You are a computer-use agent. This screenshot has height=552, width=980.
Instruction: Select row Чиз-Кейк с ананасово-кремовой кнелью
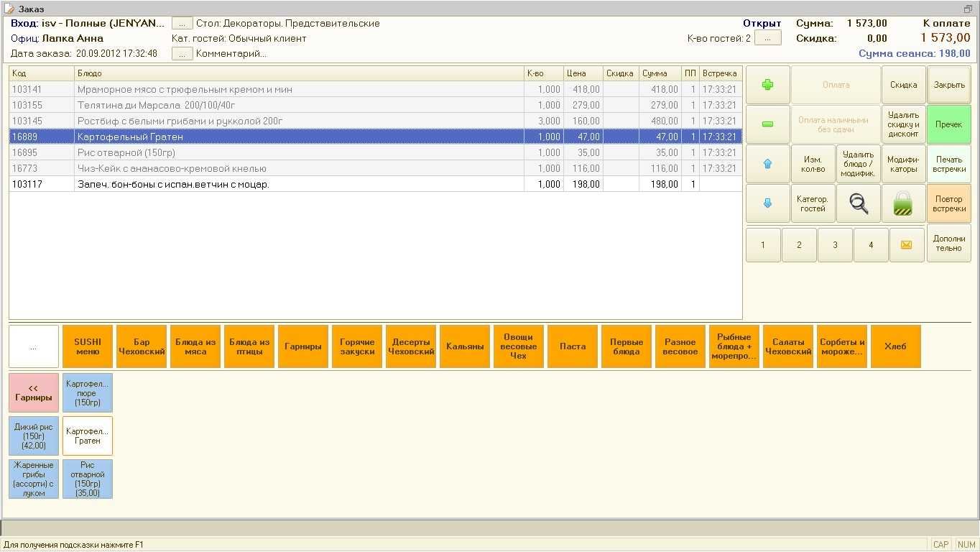click(375, 168)
